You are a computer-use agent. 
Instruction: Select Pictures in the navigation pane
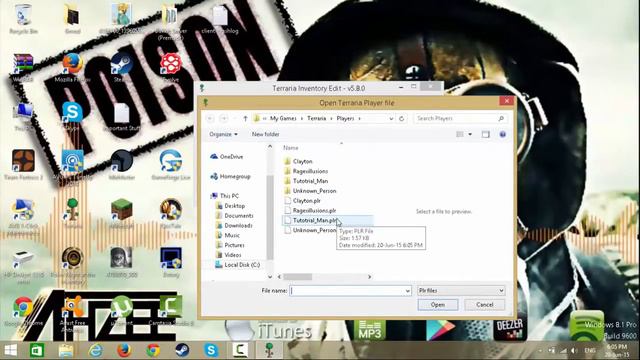(230, 245)
